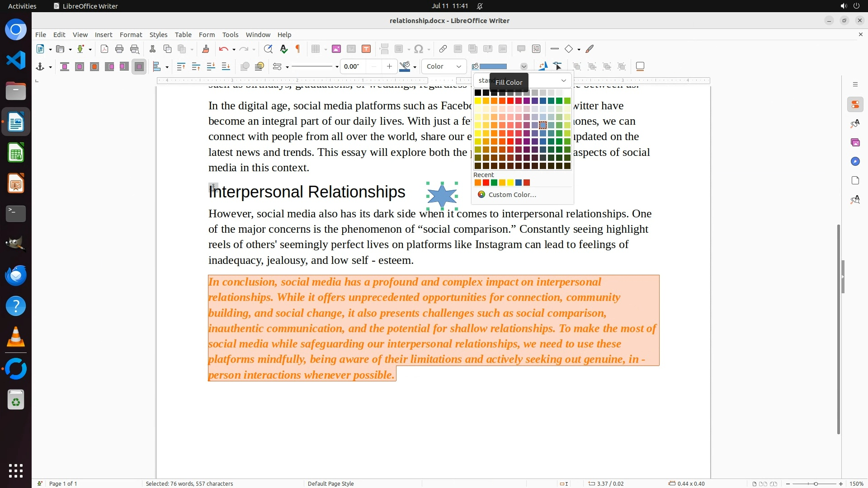The width and height of the screenshot is (868, 488).
Task: Toggle Wrap Through text wrap mode
Action: point(139,66)
